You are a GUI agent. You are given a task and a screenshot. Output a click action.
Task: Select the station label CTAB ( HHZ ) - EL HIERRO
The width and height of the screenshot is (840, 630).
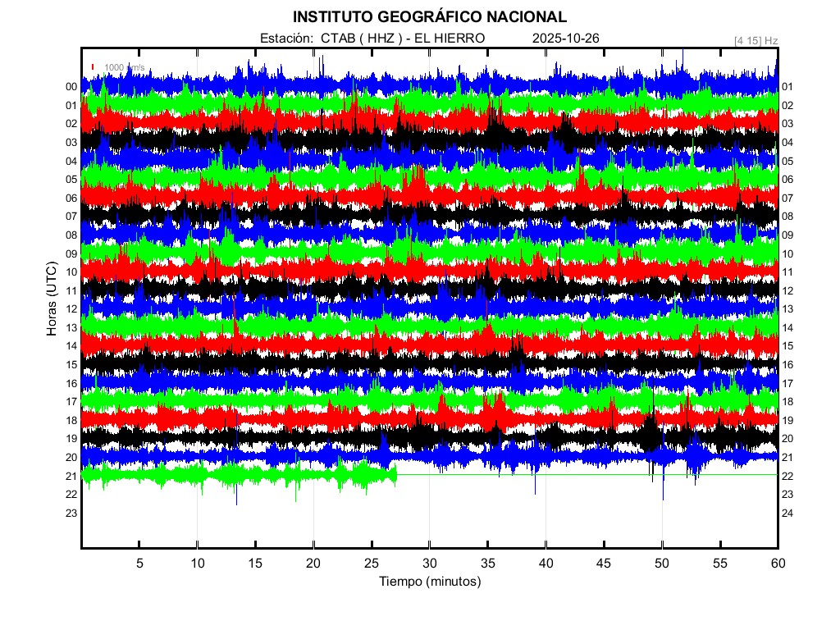(x=372, y=39)
